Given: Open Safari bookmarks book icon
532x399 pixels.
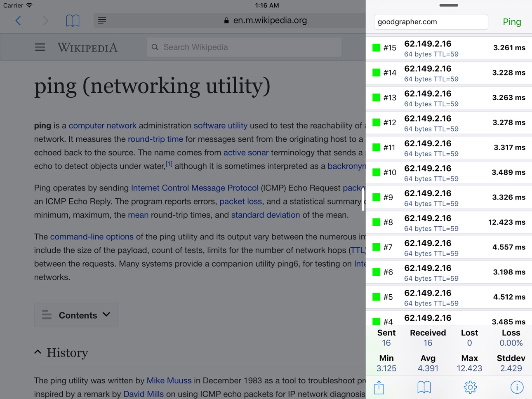Looking at the screenshot, I should tap(73, 21).
